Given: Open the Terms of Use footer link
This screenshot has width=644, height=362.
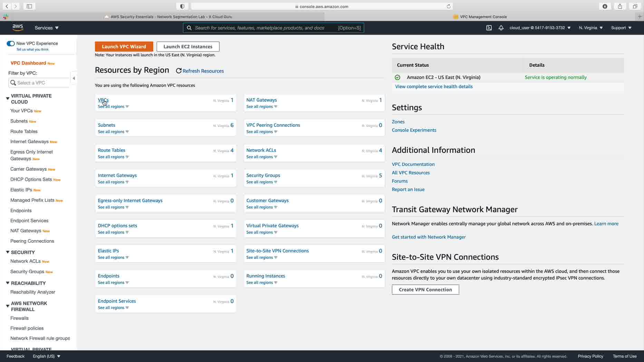Looking at the screenshot, I should [x=624, y=356].
